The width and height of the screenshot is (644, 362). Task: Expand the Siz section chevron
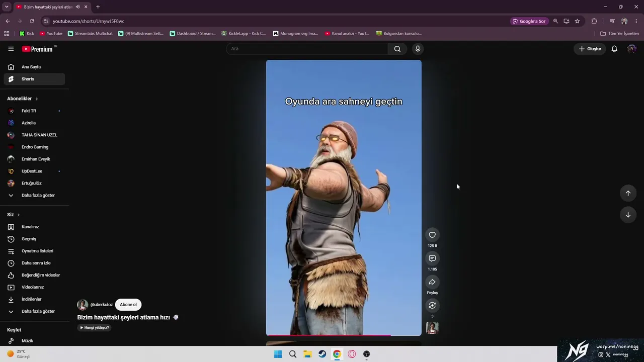tap(19, 215)
